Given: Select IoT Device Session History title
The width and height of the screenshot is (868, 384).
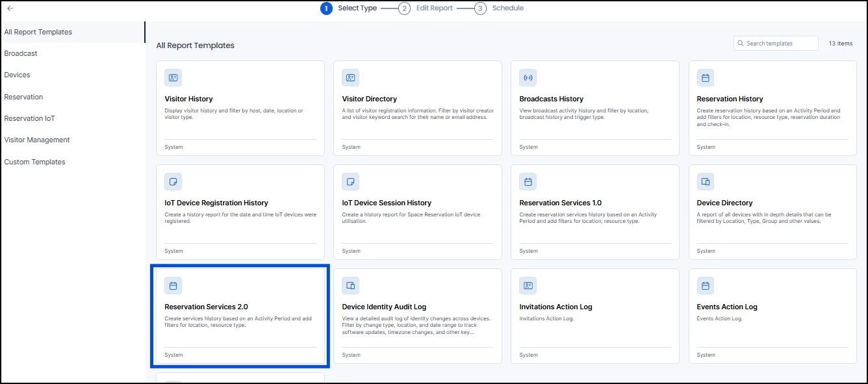Looking at the screenshot, I should click(387, 203).
